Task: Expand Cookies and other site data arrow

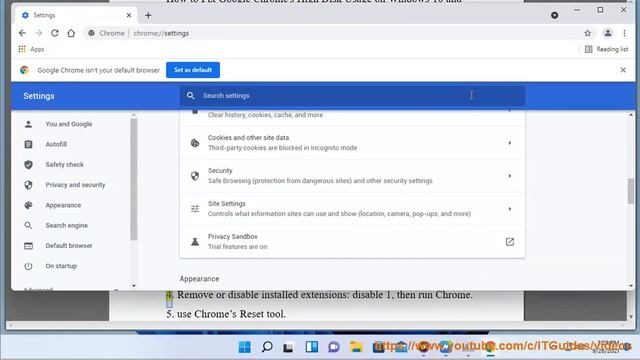Action: point(509,143)
